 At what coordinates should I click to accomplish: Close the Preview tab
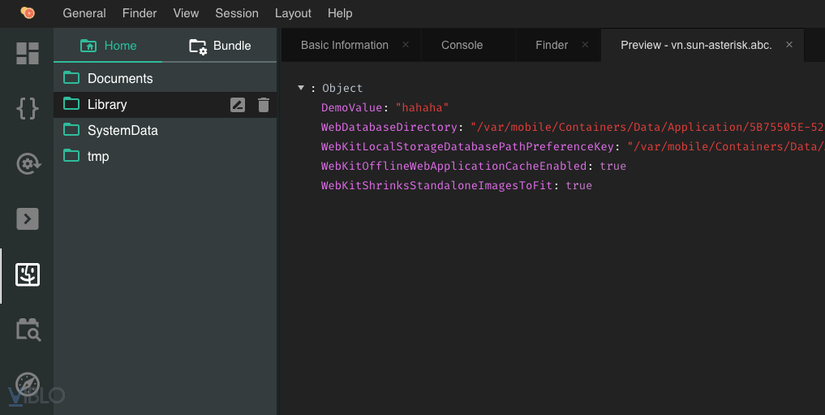click(789, 45)
